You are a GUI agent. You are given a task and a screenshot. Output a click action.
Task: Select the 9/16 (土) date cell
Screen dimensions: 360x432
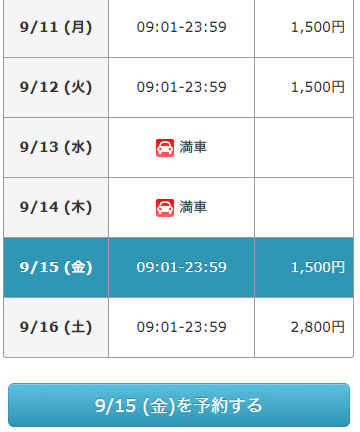(56, 327)
